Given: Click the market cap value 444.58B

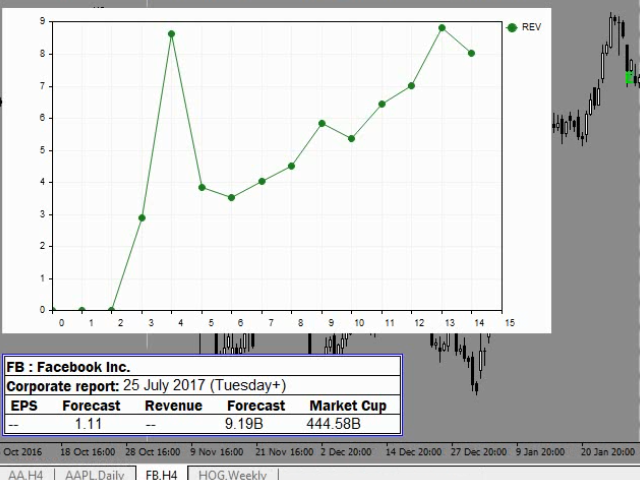Looking at the screenshot, I should coord(333,424).
